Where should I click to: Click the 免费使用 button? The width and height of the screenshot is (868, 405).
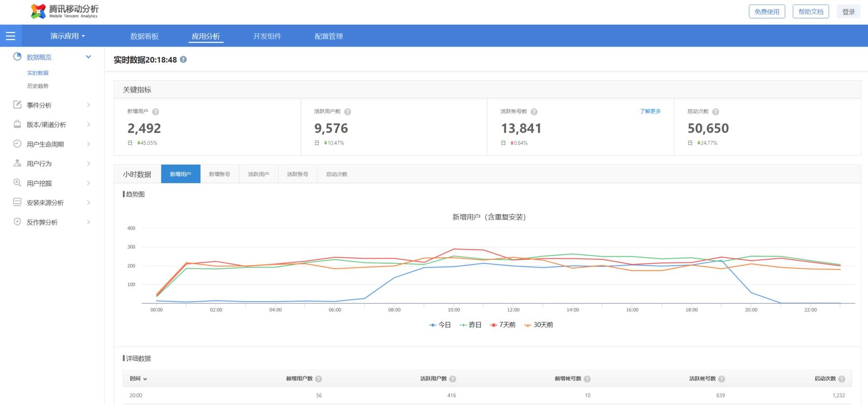(x=767, y=12)
